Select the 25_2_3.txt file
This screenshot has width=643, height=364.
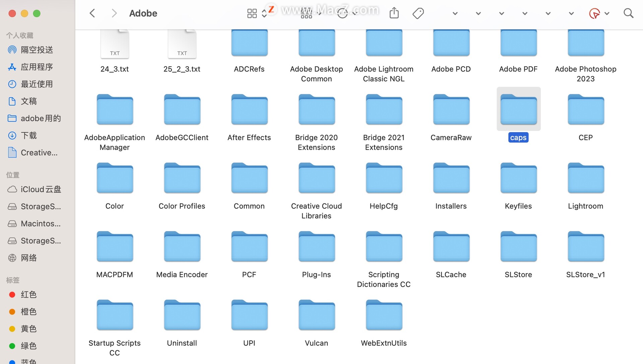[x=182, y=44]
